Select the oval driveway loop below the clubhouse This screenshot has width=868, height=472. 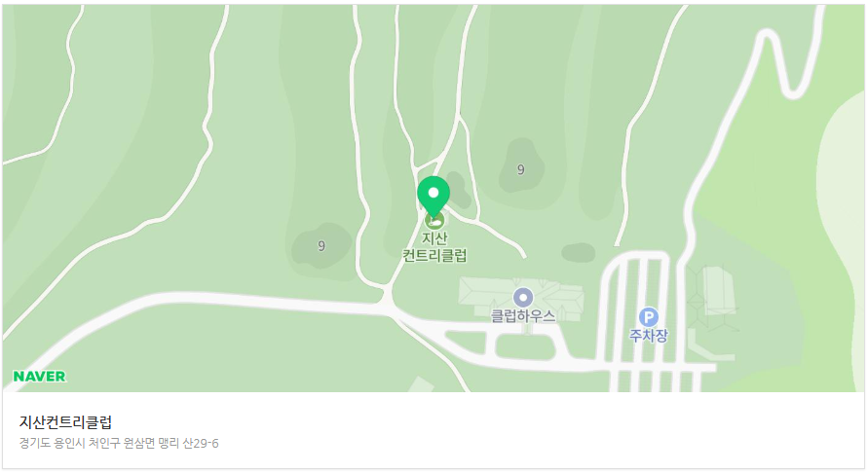[525, 346]
